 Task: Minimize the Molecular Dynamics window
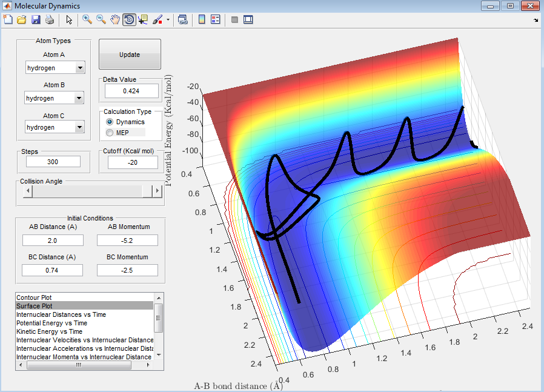pyautogui.click(x=490, y=6)
